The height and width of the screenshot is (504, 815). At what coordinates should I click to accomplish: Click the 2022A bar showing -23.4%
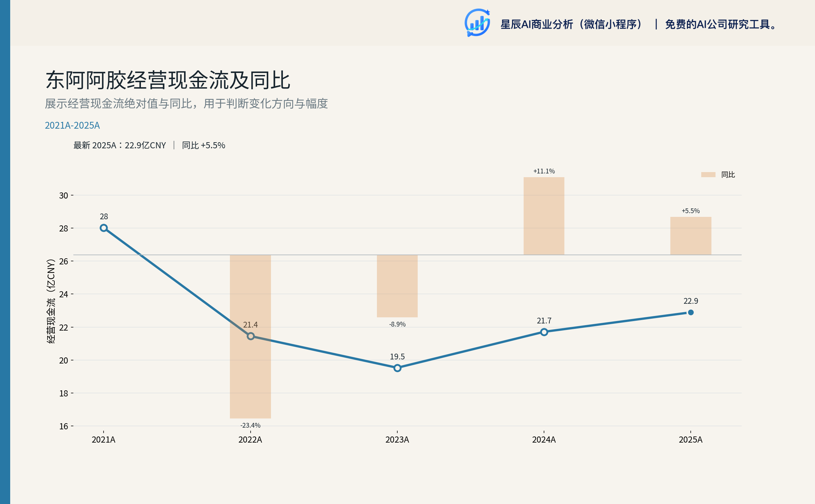pos(250,336)
